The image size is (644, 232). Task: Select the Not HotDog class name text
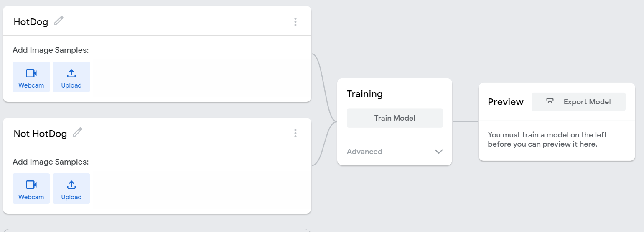click(40, 134)
